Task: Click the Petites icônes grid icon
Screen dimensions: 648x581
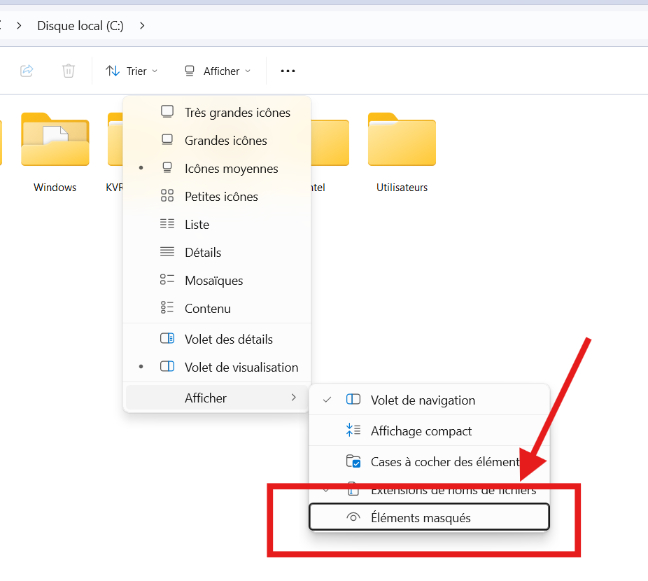Action: coord(167,195)
